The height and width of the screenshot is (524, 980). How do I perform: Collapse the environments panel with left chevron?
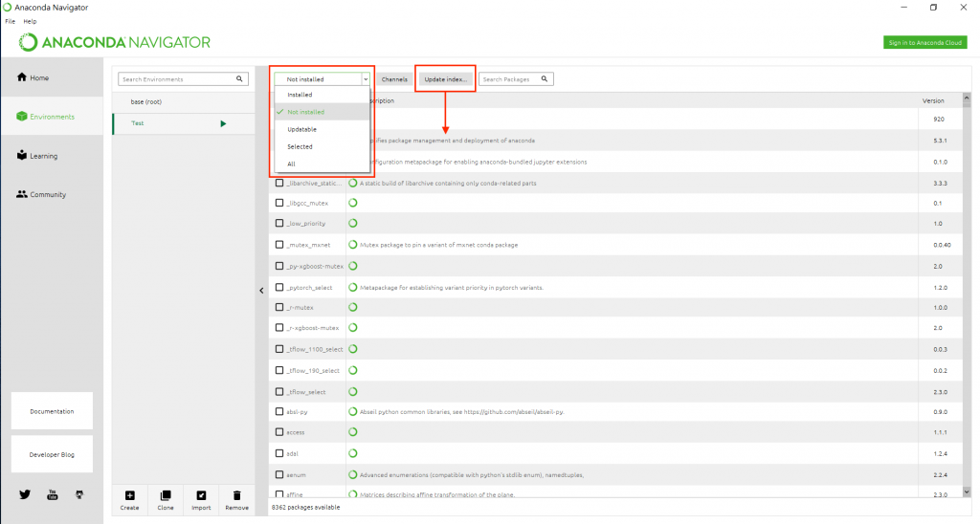[262, 291]
